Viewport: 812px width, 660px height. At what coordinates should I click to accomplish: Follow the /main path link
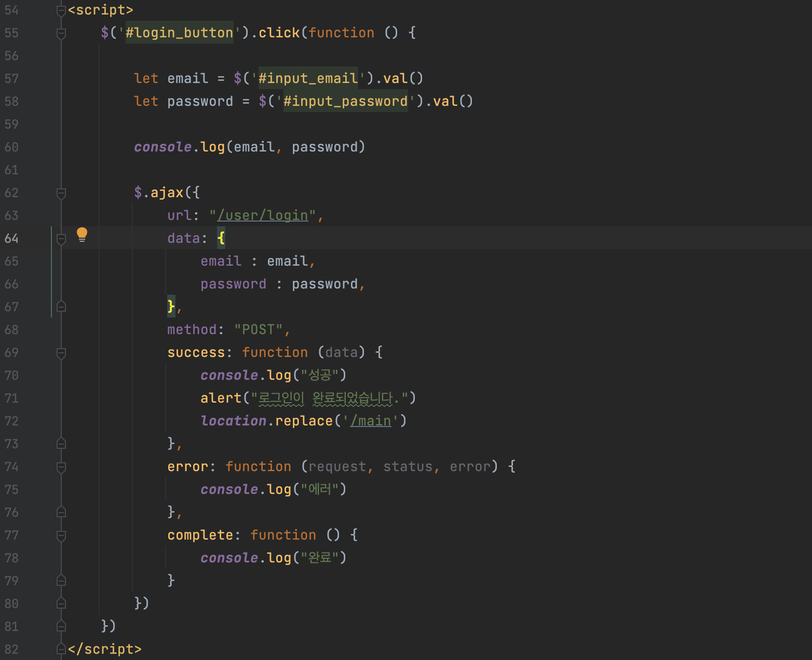[371, 421]
